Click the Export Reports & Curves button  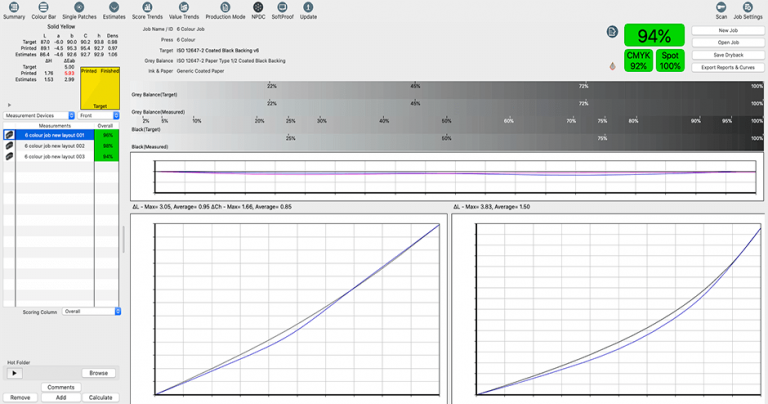point(727,67)
